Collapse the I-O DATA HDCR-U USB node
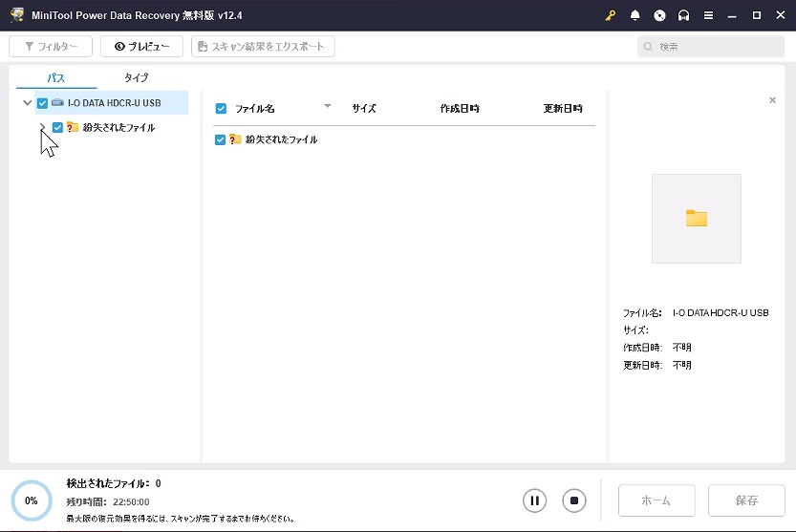The width and height of the screenshot is (796, 532). click(x=28, y=102)
